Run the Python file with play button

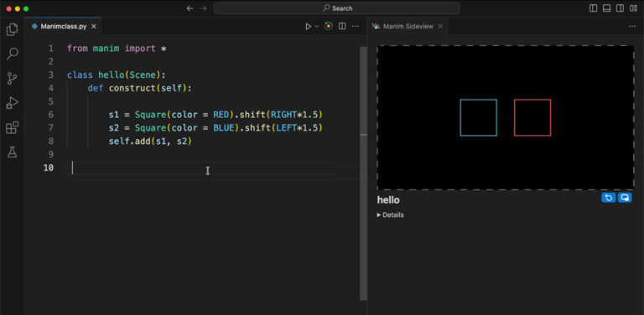pyautogui.click(x=308, y=26)
